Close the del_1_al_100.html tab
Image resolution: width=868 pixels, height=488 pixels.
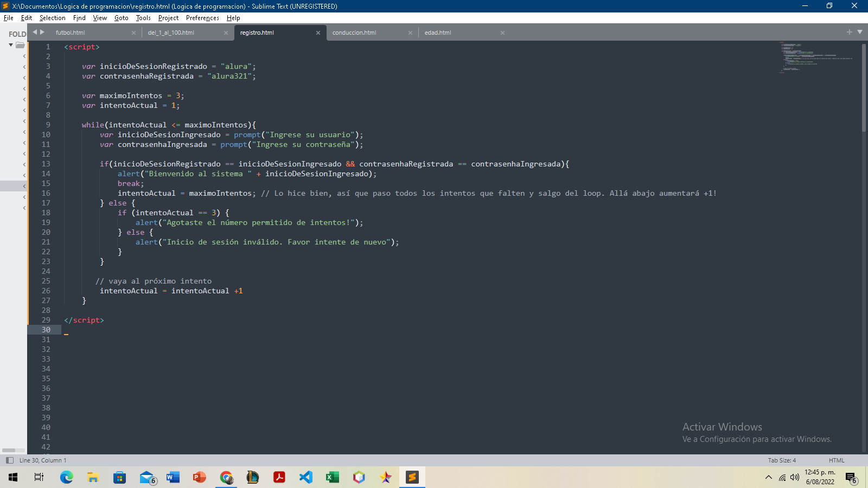pyautogui.click(x=226, y=33)
